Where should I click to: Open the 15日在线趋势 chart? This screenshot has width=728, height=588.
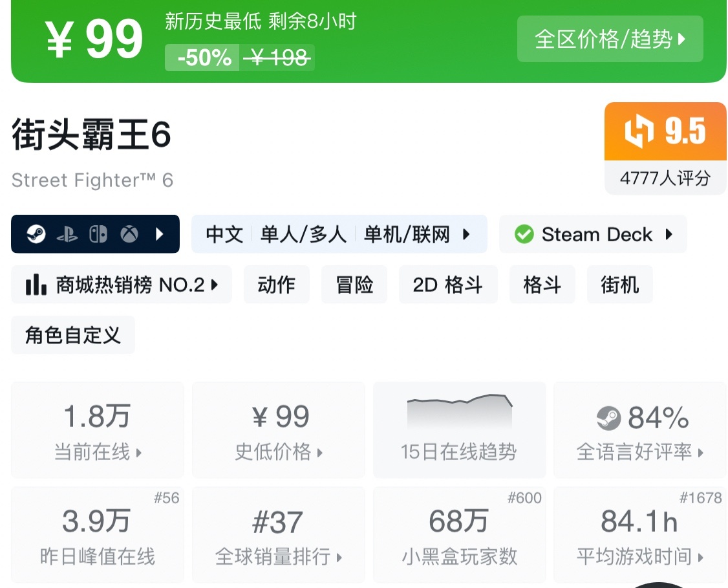459,430
